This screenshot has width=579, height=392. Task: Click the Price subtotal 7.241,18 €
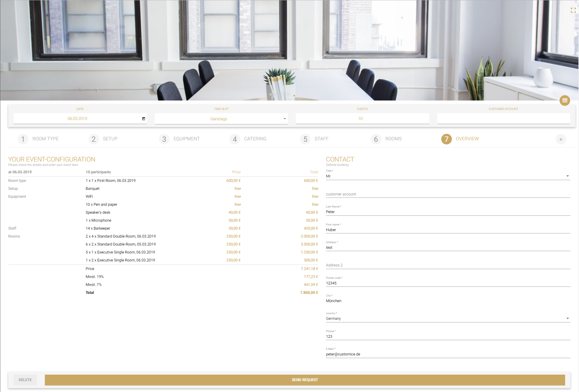pyautogui.click(x=309, y=269)
